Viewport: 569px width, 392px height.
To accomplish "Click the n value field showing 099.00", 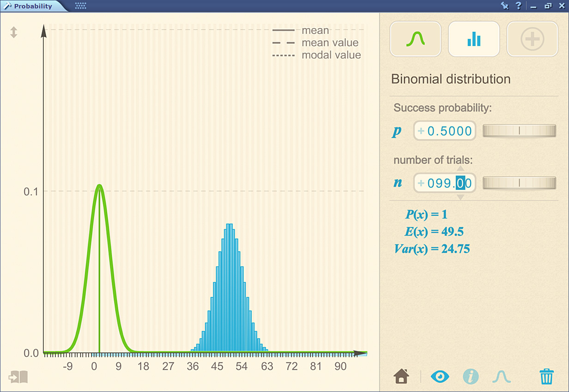I will point(445,183).
